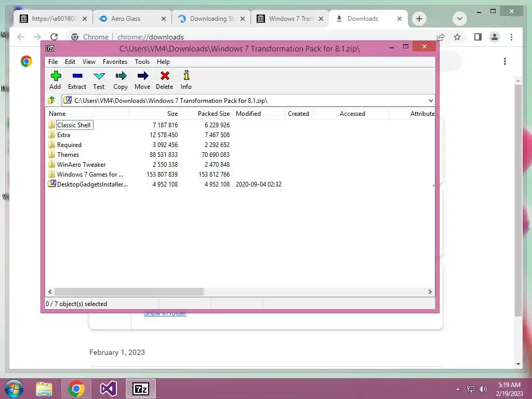Click Chrome page vertical scrollbar
The image size is (532, 399).
(518, 200)
